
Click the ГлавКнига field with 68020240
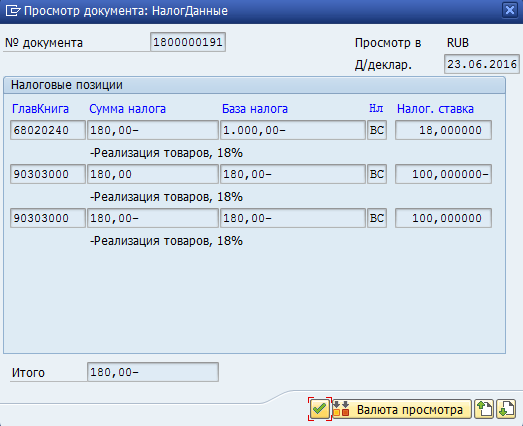48,130
